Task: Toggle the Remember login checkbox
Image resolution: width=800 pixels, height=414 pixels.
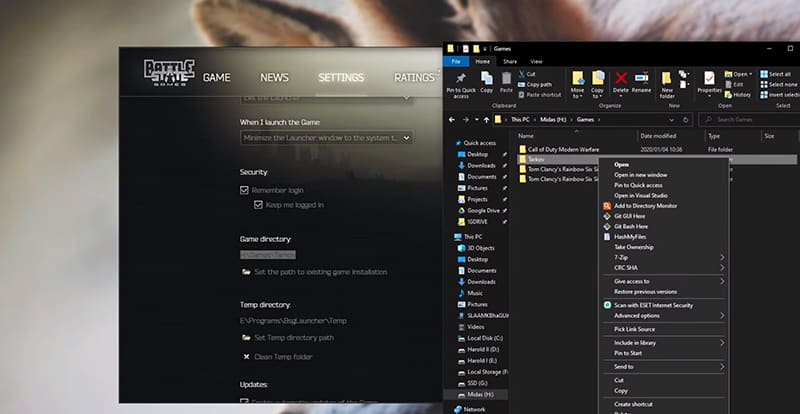Action: click(x=244, y=190)
